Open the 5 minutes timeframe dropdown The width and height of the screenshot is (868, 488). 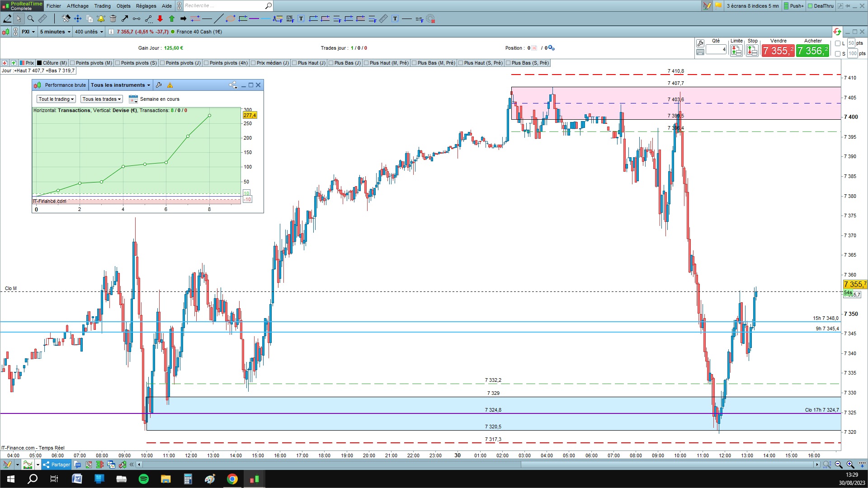(x=55, y=32)
